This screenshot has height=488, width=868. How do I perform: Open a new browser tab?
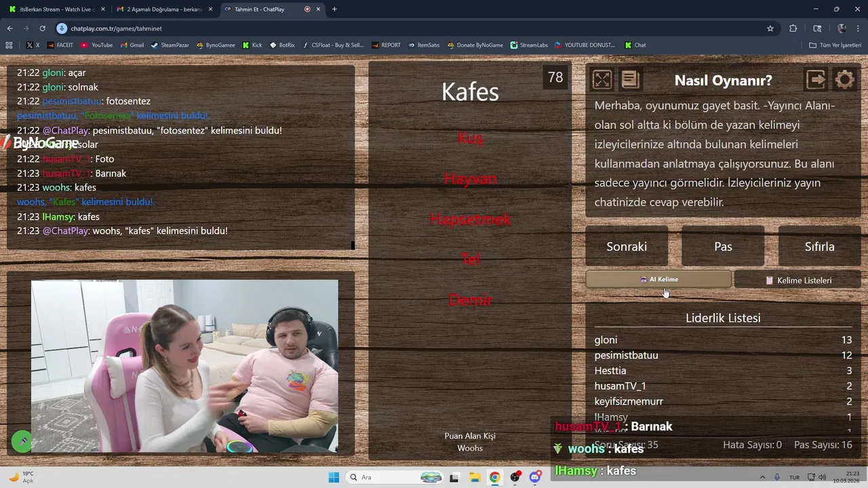[x=334, y=9]
